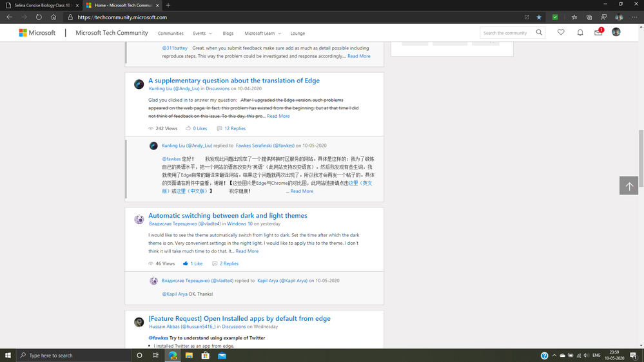Click Read More on themes post
This screenshot has height=362, width=644.
(x=247, y=251)
